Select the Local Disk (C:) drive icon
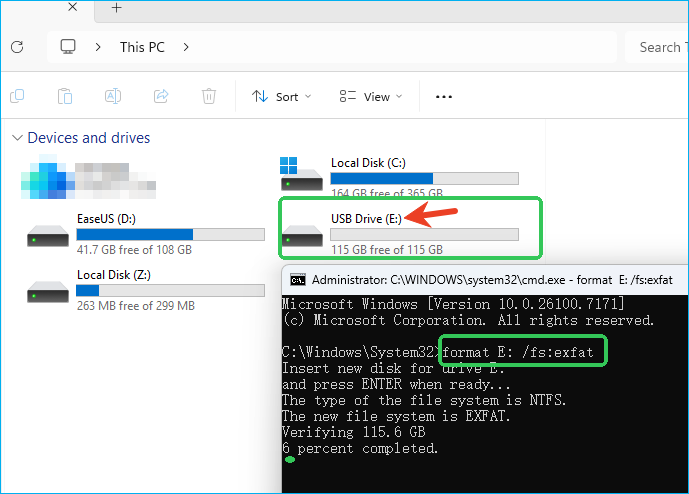 pyautogui.click(x=301, y=174)
